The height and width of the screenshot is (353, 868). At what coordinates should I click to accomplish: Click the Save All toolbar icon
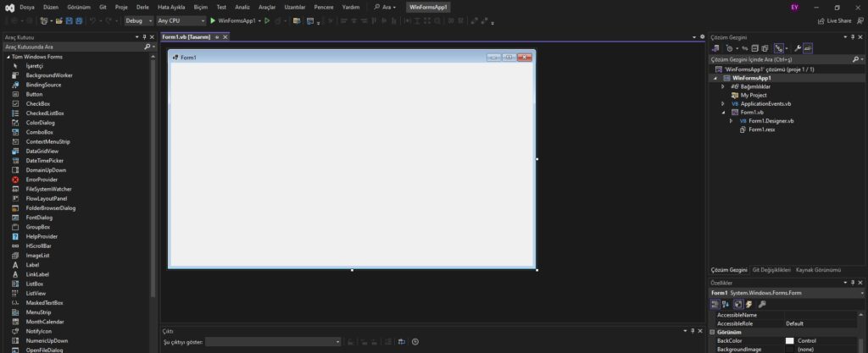pyautogui.click(x=77, y=20)
